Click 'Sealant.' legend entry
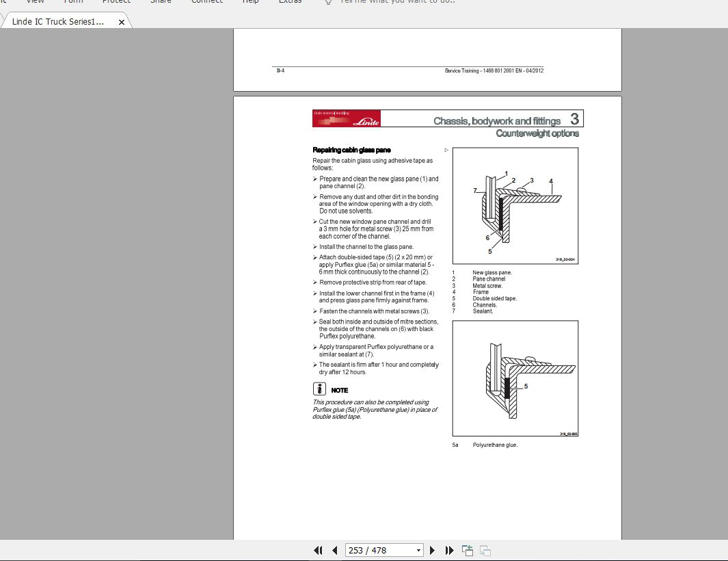Image resolution: width=728 pixels, height=561 pixels. click(x=483, y=311)
